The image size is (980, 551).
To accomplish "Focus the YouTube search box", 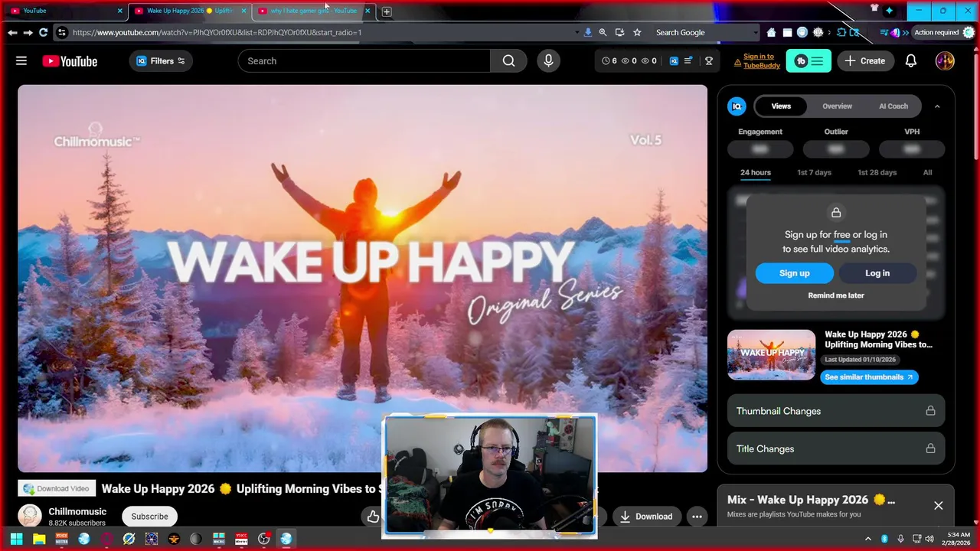I will (x=364, y=61).
